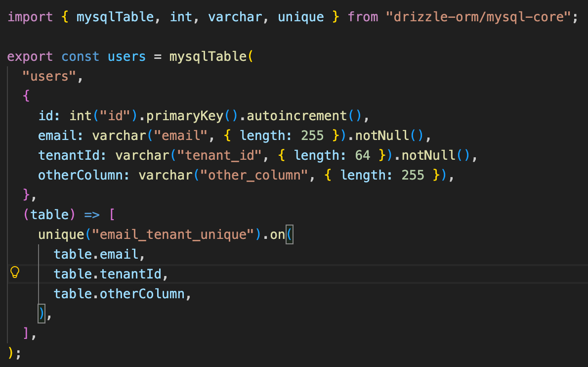
Task: Click primaryKey on the id line
Action: coord(185,116)
